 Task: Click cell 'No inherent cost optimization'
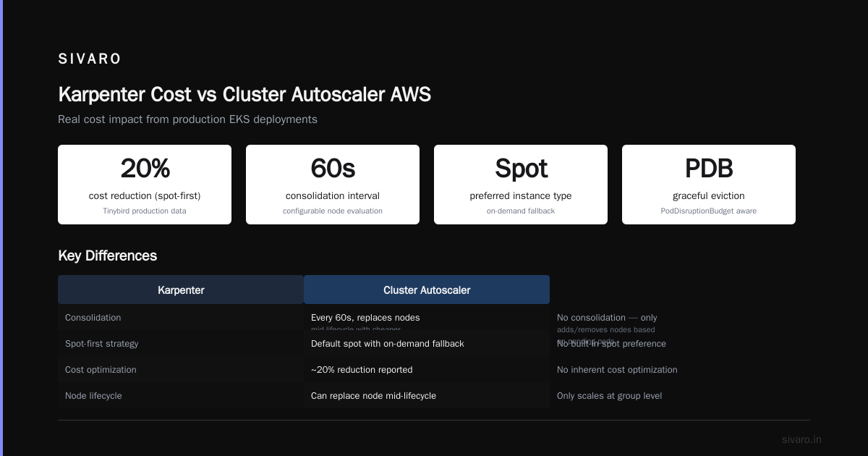pyautogui.click(x=617, y=370)
